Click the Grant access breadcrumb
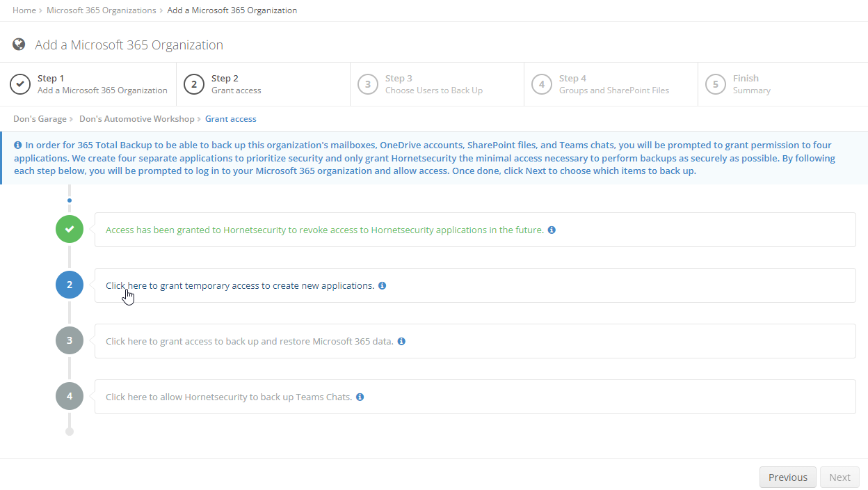Image resolution: width=868 pixels, height=490 pixels. click(x=231, y=119)
